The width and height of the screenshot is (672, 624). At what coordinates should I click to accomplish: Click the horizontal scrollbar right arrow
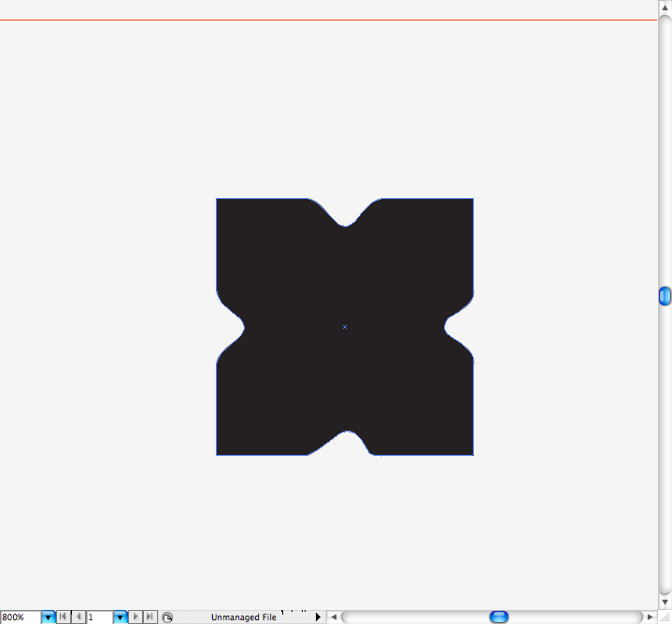[x=651, y=617]
